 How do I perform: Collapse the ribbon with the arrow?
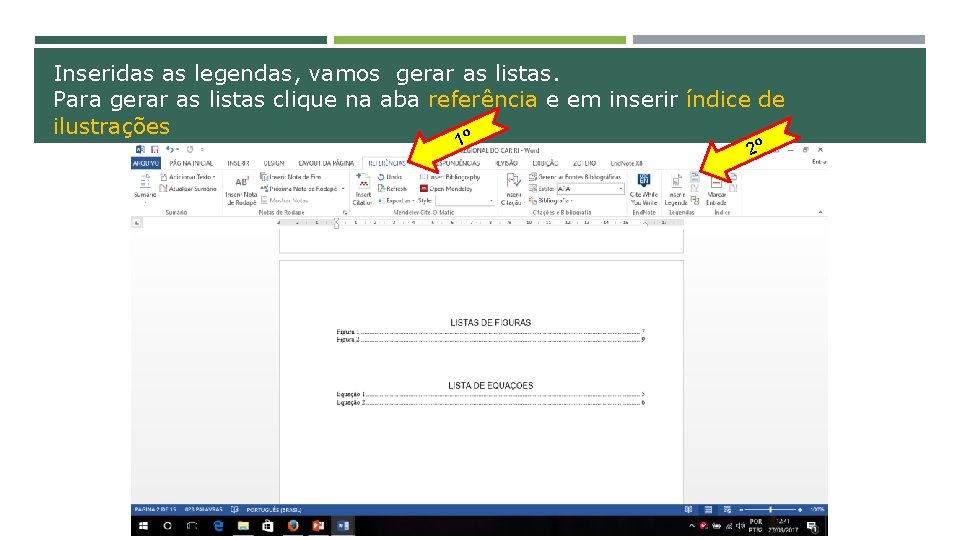click(x=820, y=212)
